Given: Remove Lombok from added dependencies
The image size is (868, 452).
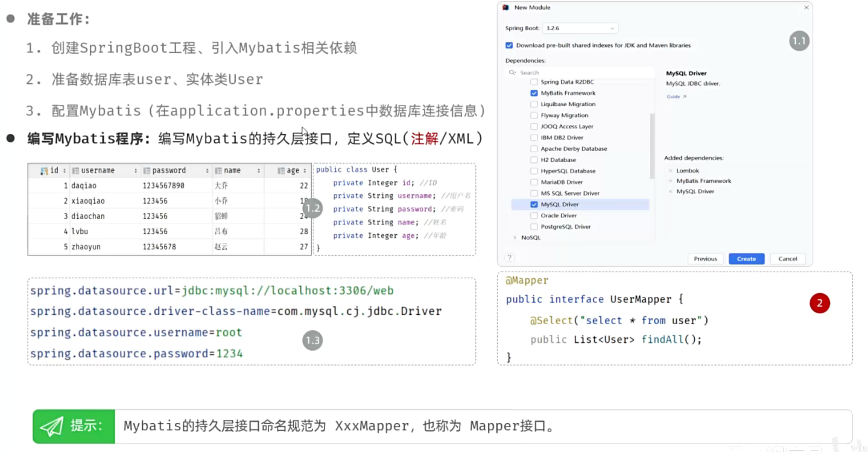Looking at the screenshot, I should 670,171.
